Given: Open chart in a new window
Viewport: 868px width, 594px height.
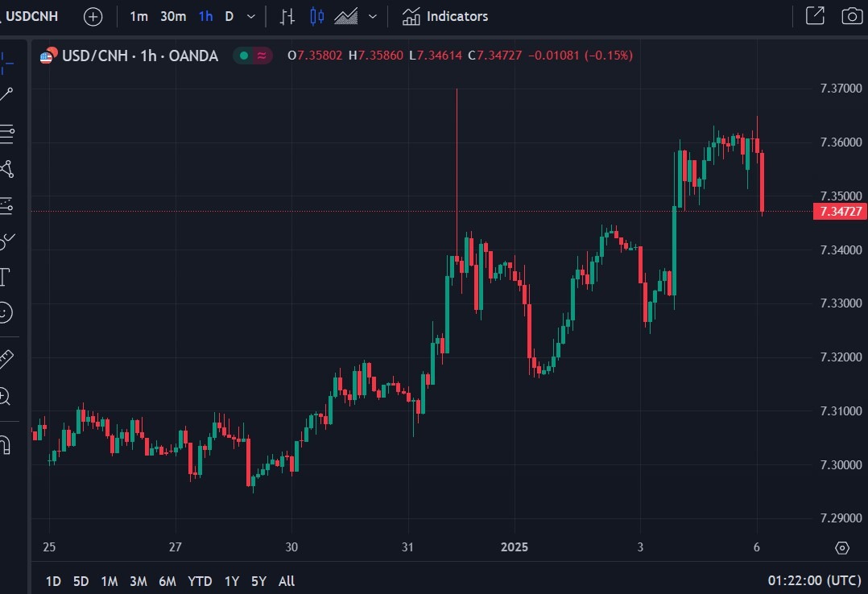Looking at the screenshot, I should (x=815, y=15).
